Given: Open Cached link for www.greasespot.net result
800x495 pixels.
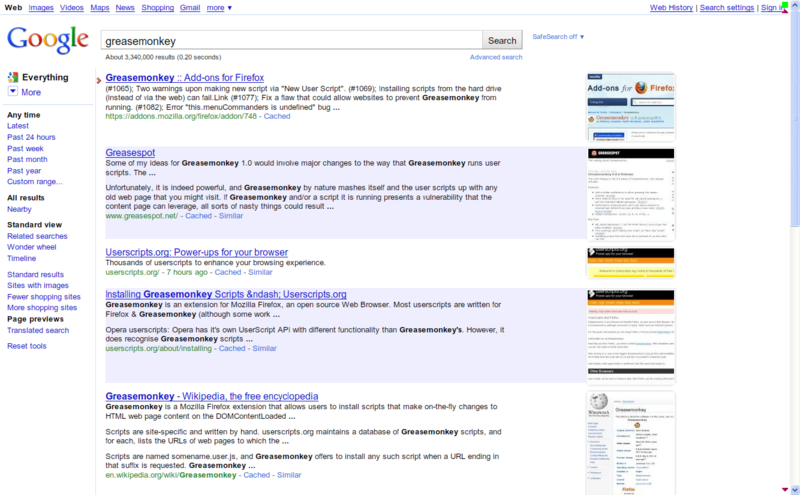Looking at the screenshot, I should point(198,216).
